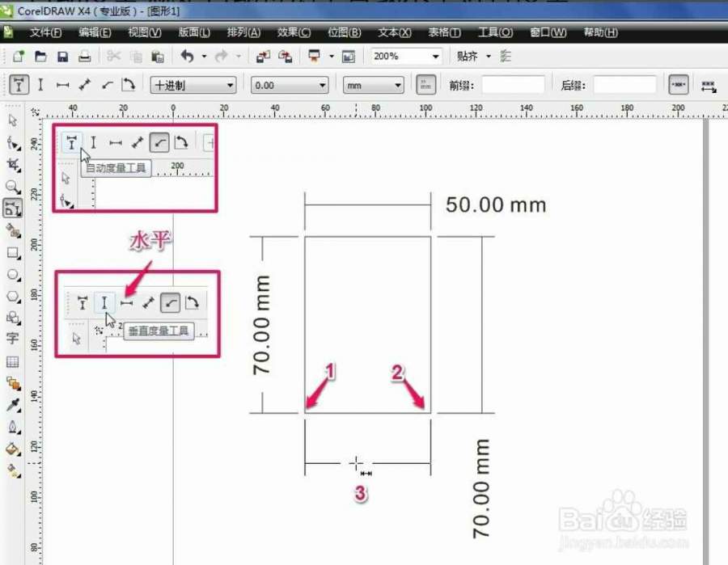Click the Paste clipboard icon
Image resolution: width=728 pixels, height=565 pixels.
pyautogui.click(x=158, y=57)
